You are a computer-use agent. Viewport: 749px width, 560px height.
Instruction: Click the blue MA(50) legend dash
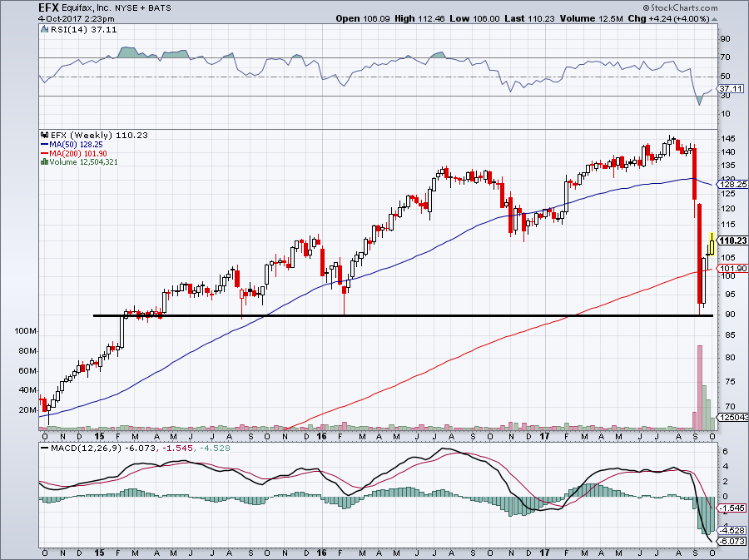coord(44,144)
